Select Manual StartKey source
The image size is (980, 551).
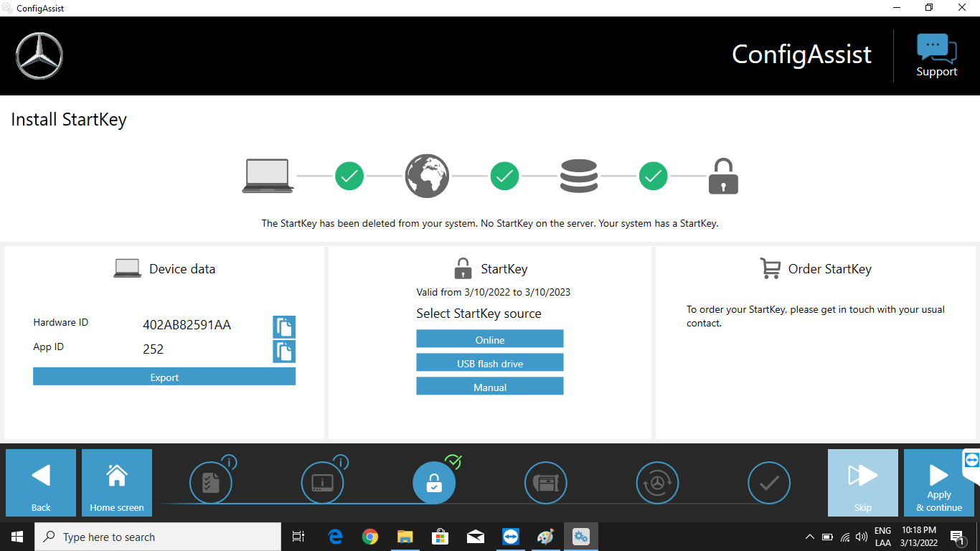click(x=490, y=386)
